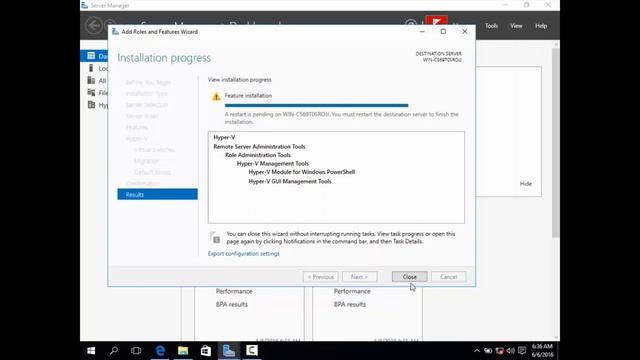Click the Feature installation warning icon
The image size is (640, 360).
tap(216, 96)
